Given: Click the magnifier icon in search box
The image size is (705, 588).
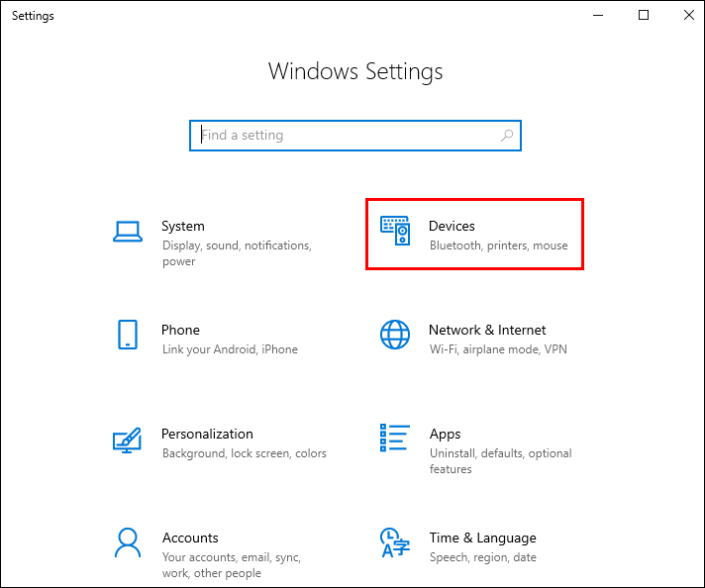Looking at the screenshot, I should 507,136.
